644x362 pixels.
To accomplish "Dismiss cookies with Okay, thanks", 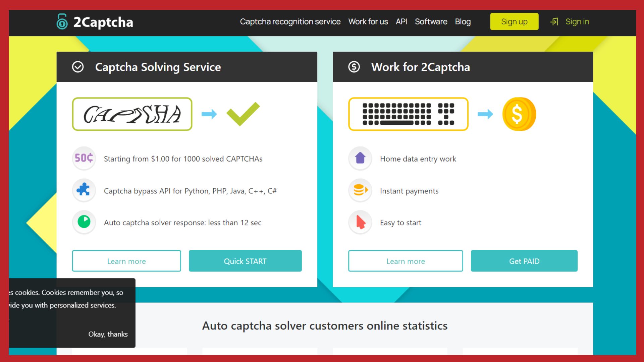I will [108, 334].
